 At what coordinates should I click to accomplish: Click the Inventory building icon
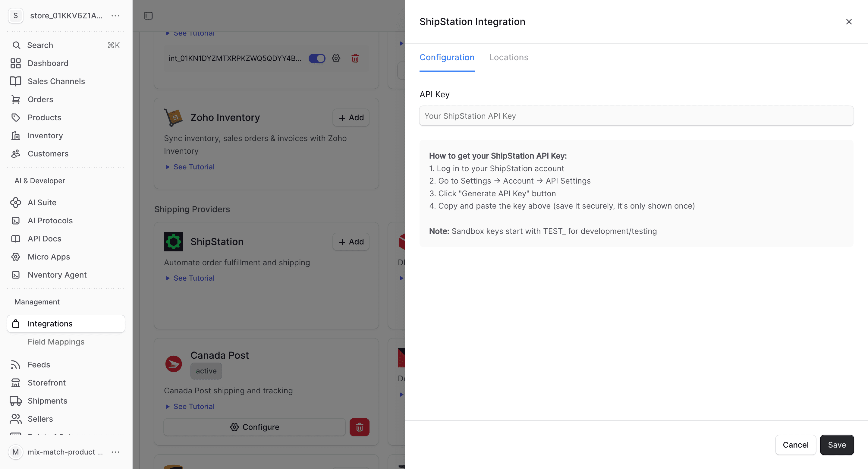click(x=16, y=135)
